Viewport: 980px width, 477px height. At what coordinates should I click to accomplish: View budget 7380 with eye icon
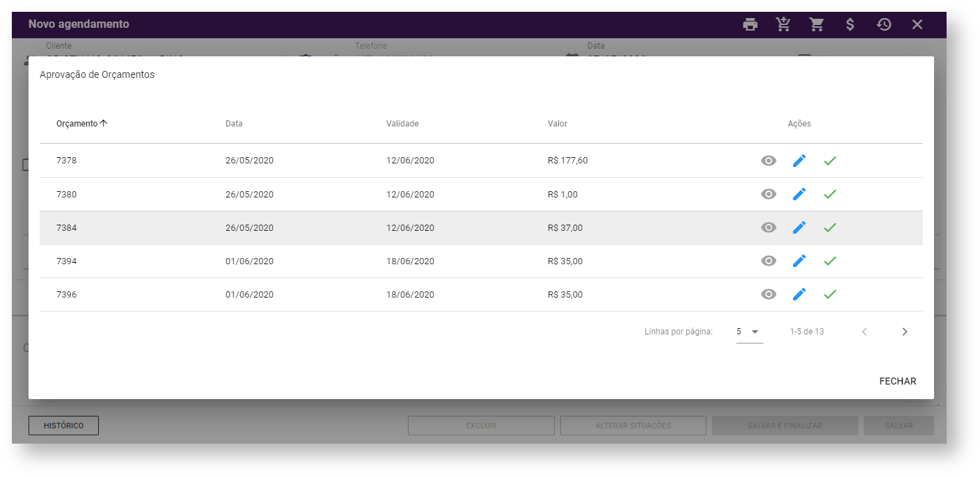[768, 194]
